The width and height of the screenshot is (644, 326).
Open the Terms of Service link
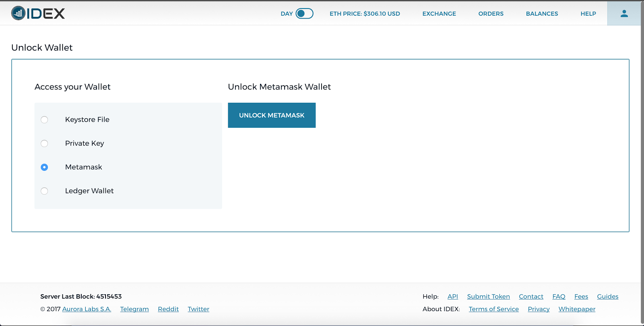pos(493,309)
